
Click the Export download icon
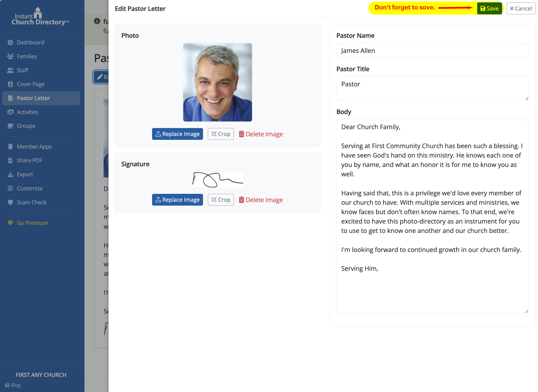(10, 174)
